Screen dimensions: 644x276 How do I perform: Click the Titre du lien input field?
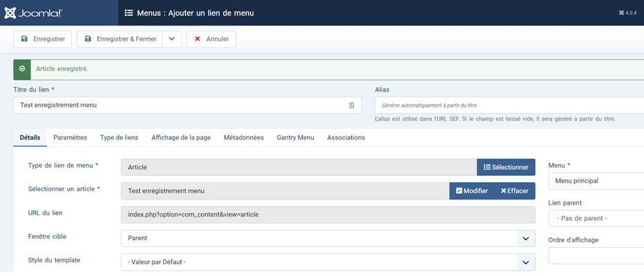188,106
